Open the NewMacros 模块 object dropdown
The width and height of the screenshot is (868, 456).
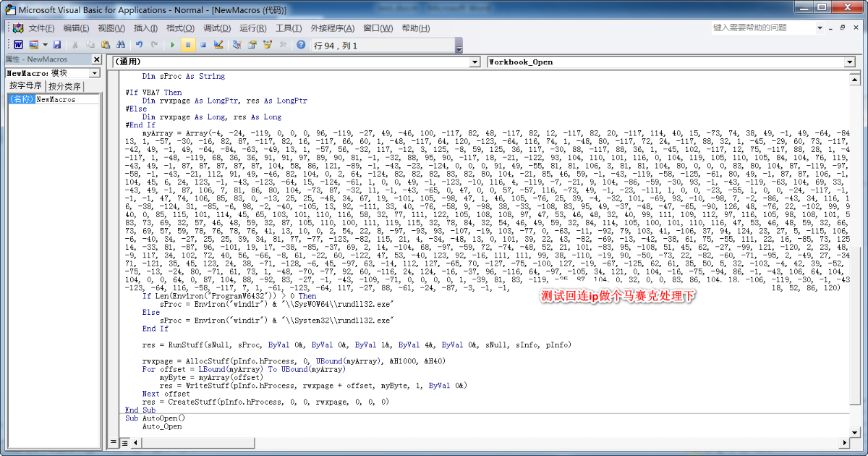95,73
